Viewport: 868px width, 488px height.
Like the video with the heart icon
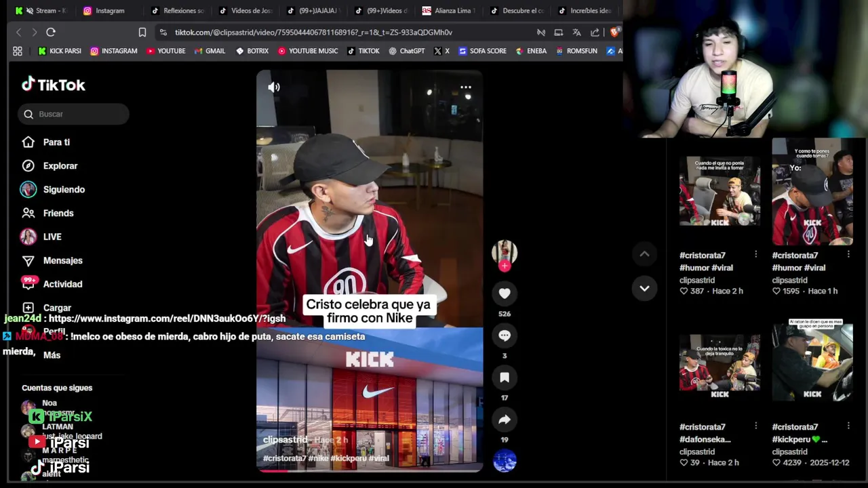505,293
